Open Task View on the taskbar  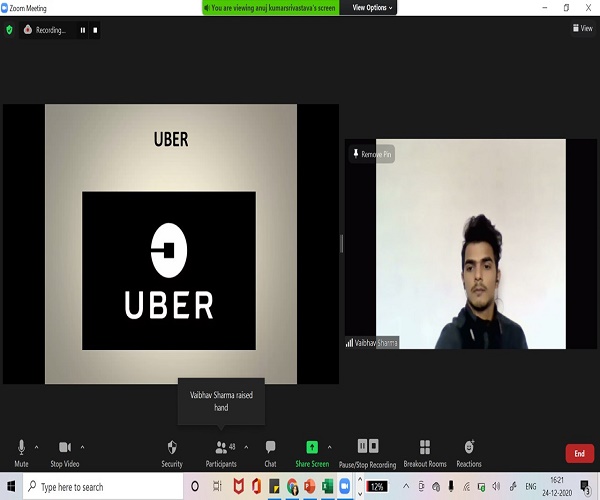tap(217, 487)
